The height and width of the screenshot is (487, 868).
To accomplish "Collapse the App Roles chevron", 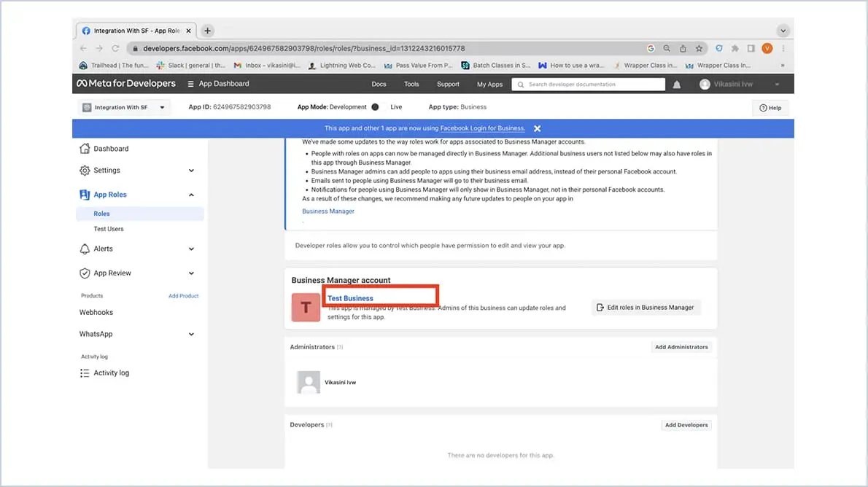I will (x=191, y=195).
